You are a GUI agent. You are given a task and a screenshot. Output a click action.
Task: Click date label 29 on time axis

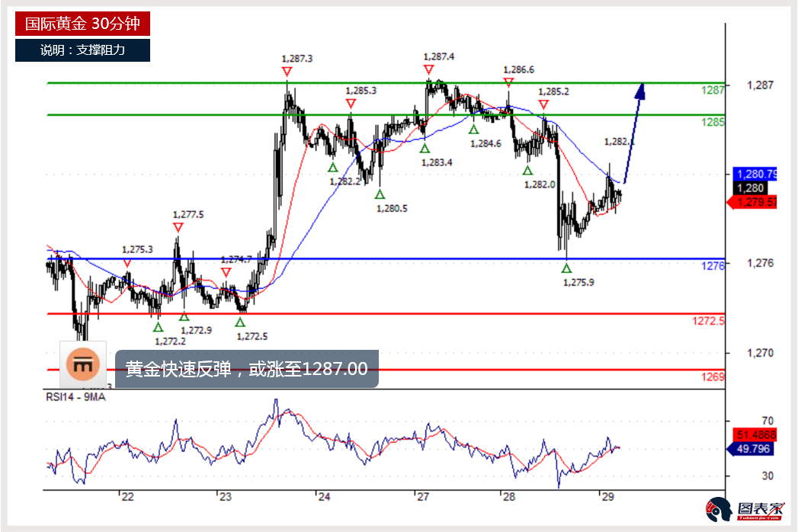coord(607,497)
